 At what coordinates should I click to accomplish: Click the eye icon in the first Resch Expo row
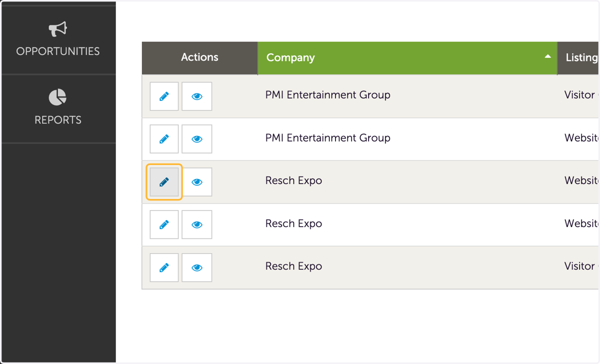pos(197,181)
